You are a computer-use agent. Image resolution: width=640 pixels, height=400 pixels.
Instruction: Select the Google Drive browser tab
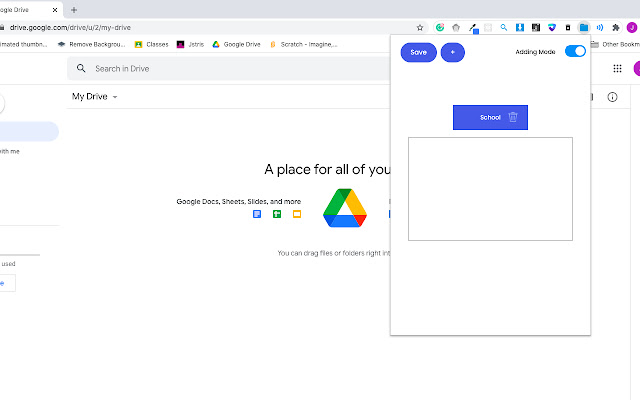click(29, 10)
